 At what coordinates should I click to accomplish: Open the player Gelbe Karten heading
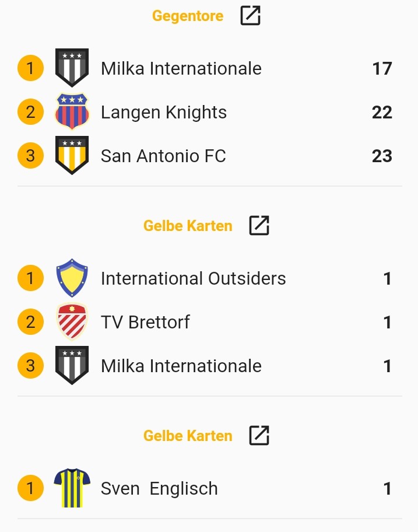point(188,436)
